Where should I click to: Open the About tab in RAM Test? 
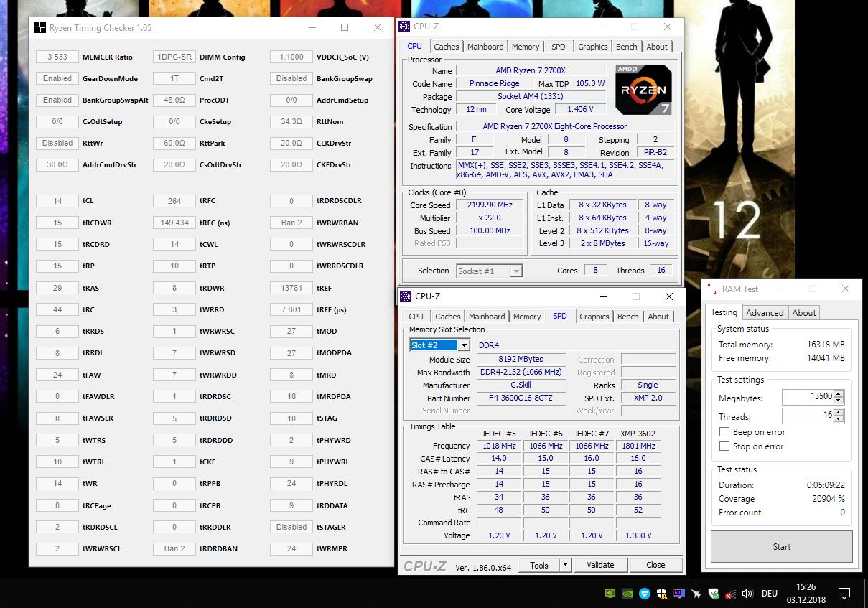coord(804,313)
